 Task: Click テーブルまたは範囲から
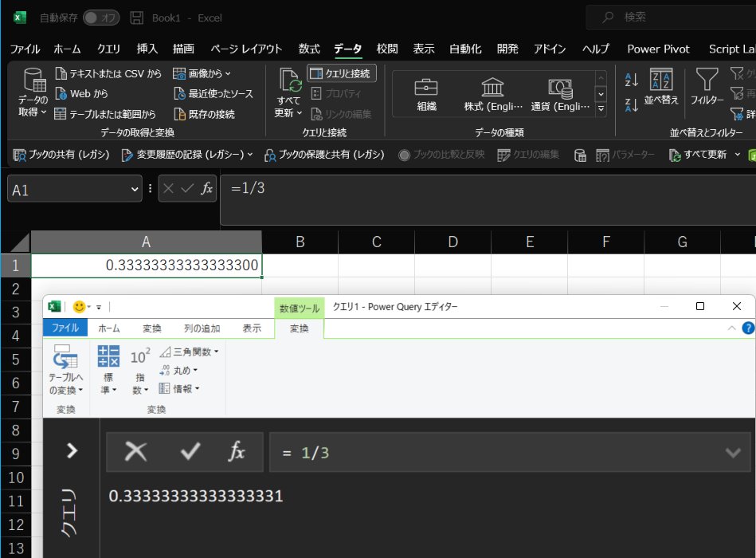pyautogui.click(x=105, y=114)
